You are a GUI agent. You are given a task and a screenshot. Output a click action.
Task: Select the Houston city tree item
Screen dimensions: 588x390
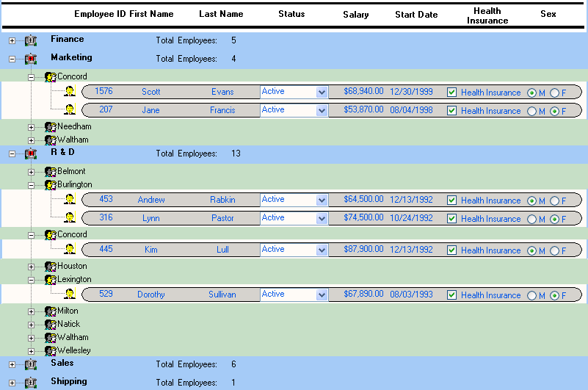point(72,266)
